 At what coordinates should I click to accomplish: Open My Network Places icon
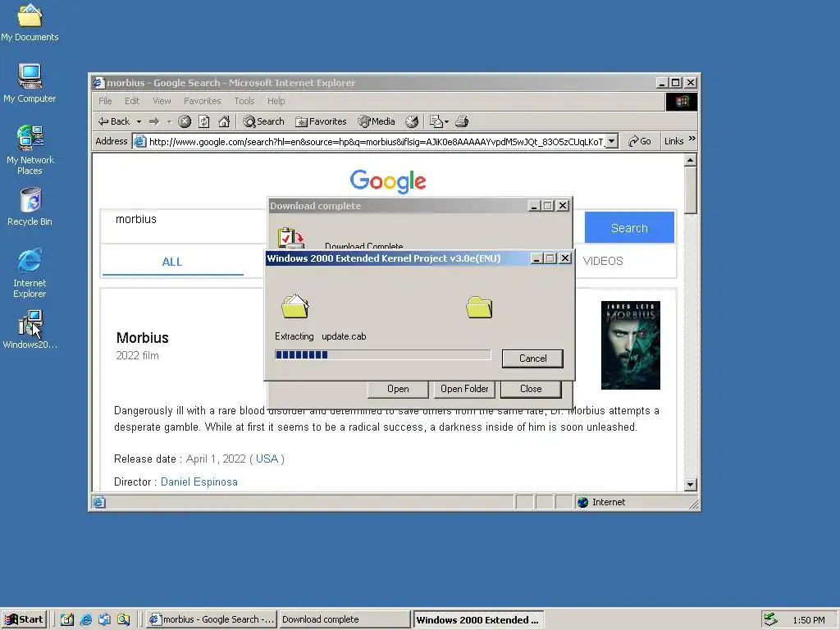(x=30, y=150)
